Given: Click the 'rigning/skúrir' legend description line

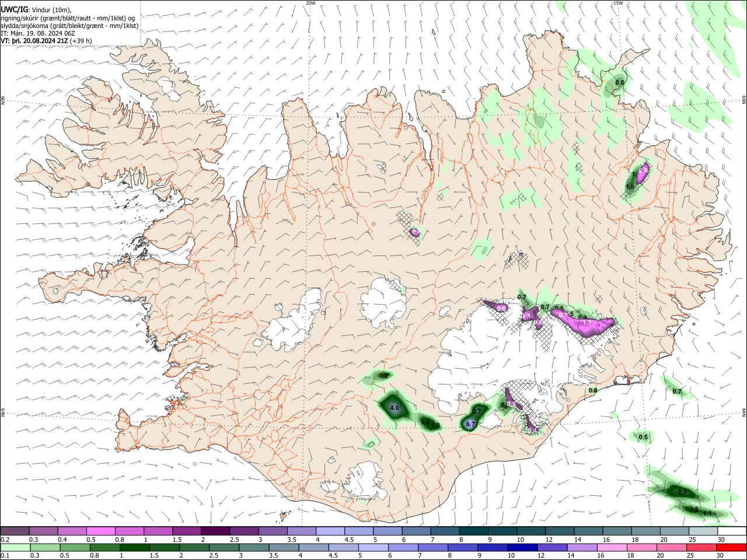Looking at the screenshot, I should [x=68, y=17].
